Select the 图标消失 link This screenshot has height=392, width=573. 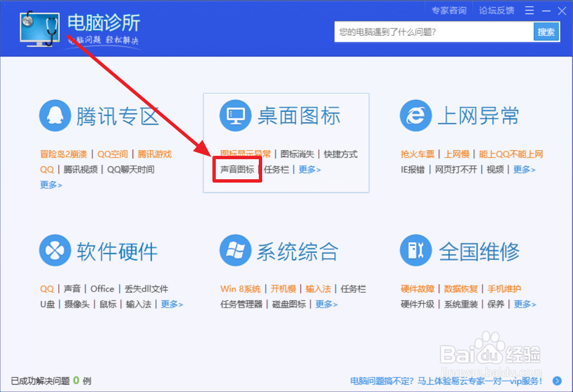297,154
